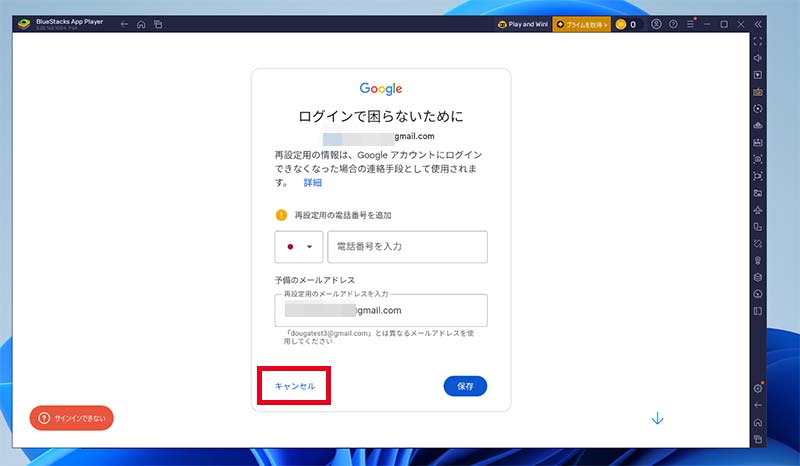The height and width of the screenshot is (466, 800).
Task: Click the Play and Win! button
Action: pyautogui.click(x=521, y=24)
